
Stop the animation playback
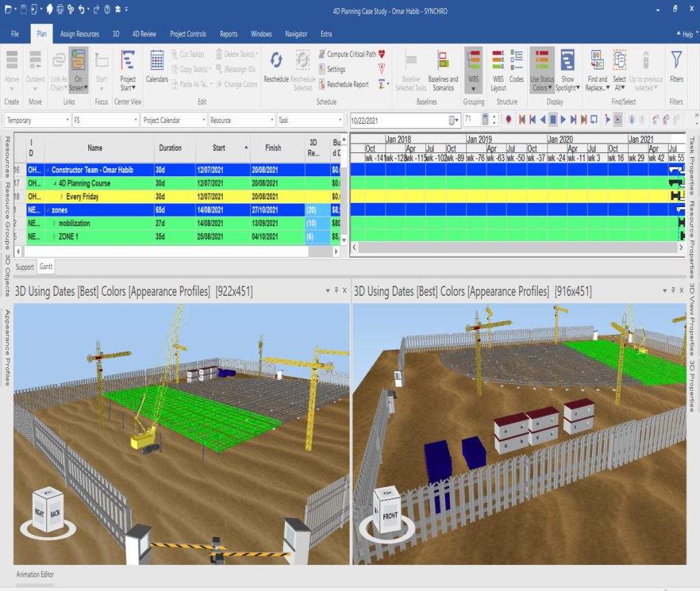(x=552, y=120)
